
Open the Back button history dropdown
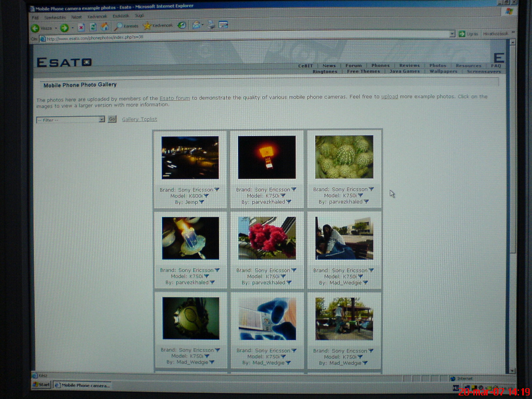pos(56,28)
